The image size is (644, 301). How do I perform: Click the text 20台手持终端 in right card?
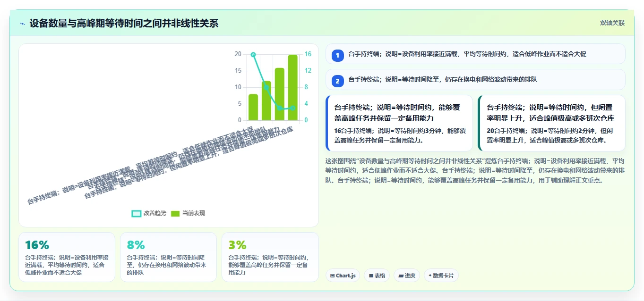(x=507, y=131)
